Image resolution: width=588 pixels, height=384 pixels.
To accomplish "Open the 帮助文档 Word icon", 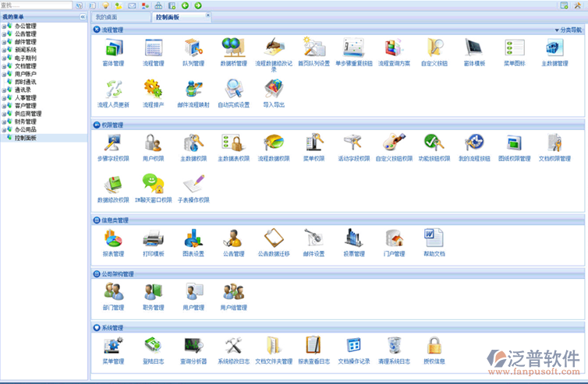I will tap(434, 238).
